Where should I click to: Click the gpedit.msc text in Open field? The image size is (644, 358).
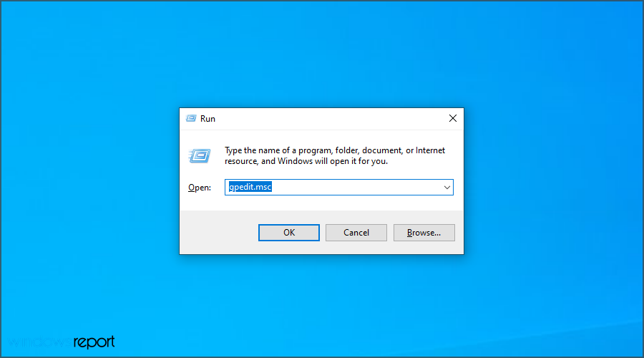pos(250,187)
